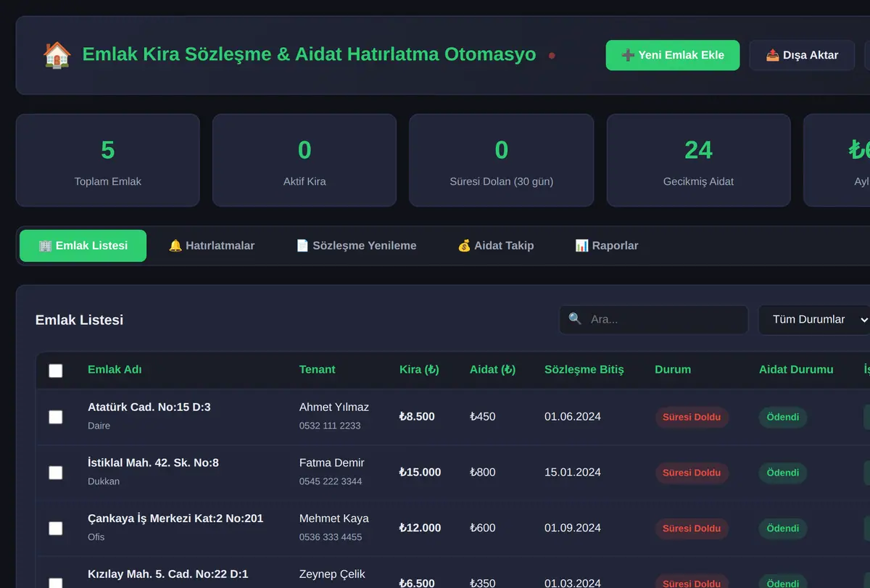Check the box for Atatürk Cad. No:15 D:3

tap(56, 417)
